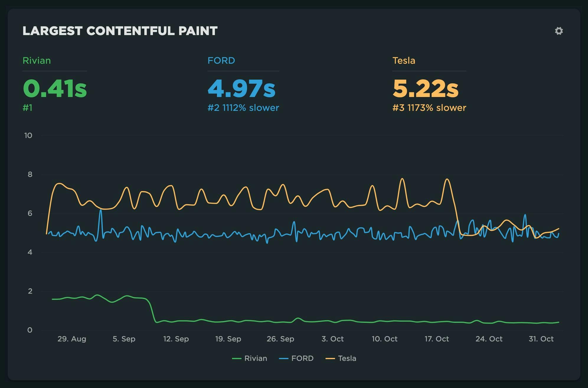
Task: Click the y-axis value 10
Action: (x=29, y=135)
